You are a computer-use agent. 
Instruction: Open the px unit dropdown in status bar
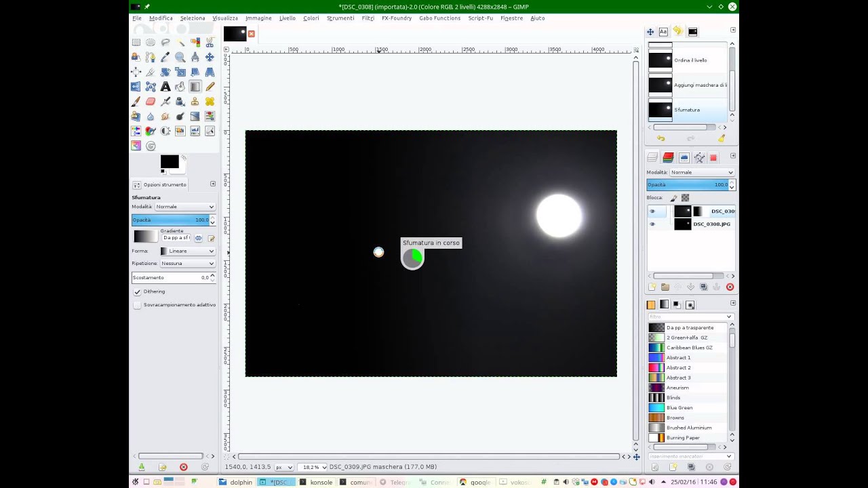click(x=284, y=467)
